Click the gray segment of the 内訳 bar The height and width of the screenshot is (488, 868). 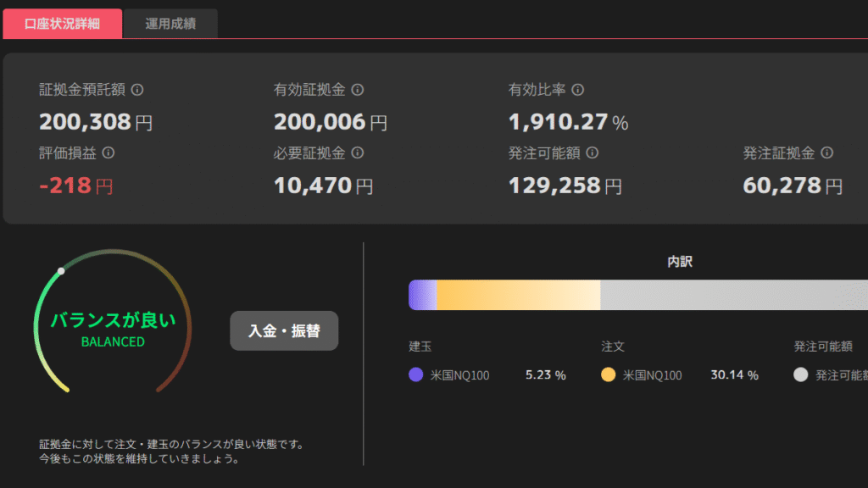(x=734, y=295)
